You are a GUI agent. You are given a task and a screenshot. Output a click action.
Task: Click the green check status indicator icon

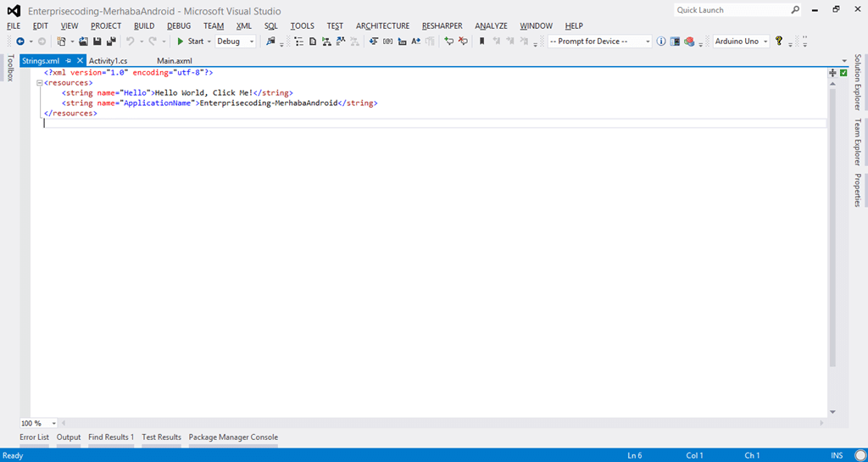[843, 73]
